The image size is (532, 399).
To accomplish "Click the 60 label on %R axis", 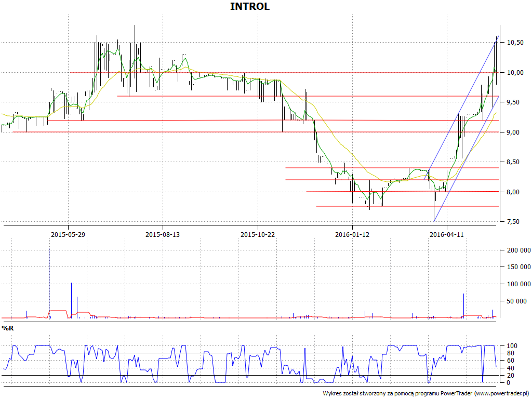I will pyautogui.click(x=511, y=361).
